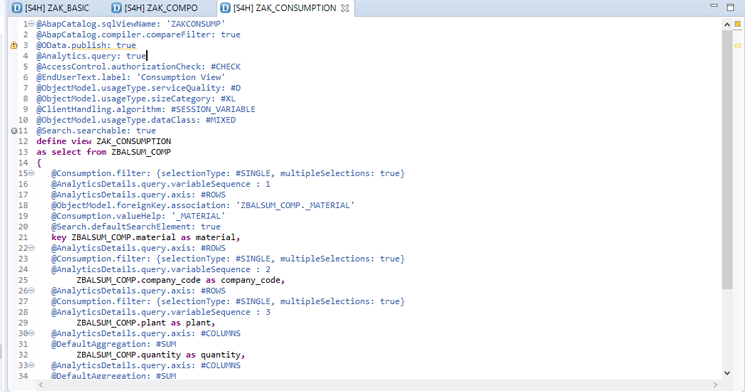745x392 pixels.
Task: Click @DefaultAggregation: #SUM on line 31
Action: pos(114,344)
